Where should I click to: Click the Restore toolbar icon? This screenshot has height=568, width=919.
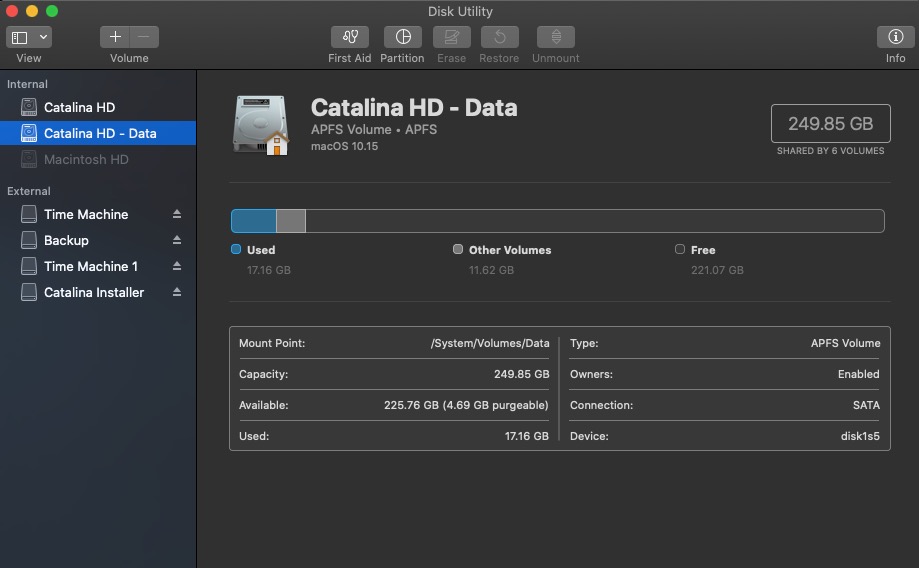pyautogui.click(x=499, y=37)
